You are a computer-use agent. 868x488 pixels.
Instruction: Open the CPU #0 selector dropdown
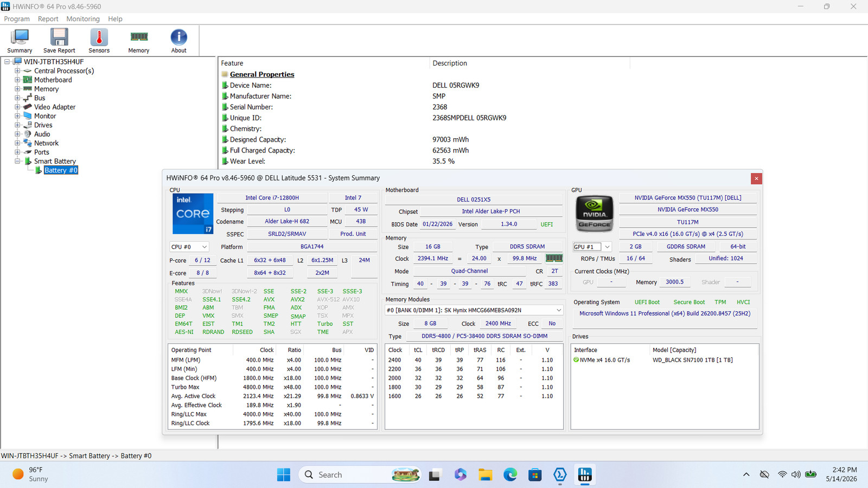[x=189, y=247]
